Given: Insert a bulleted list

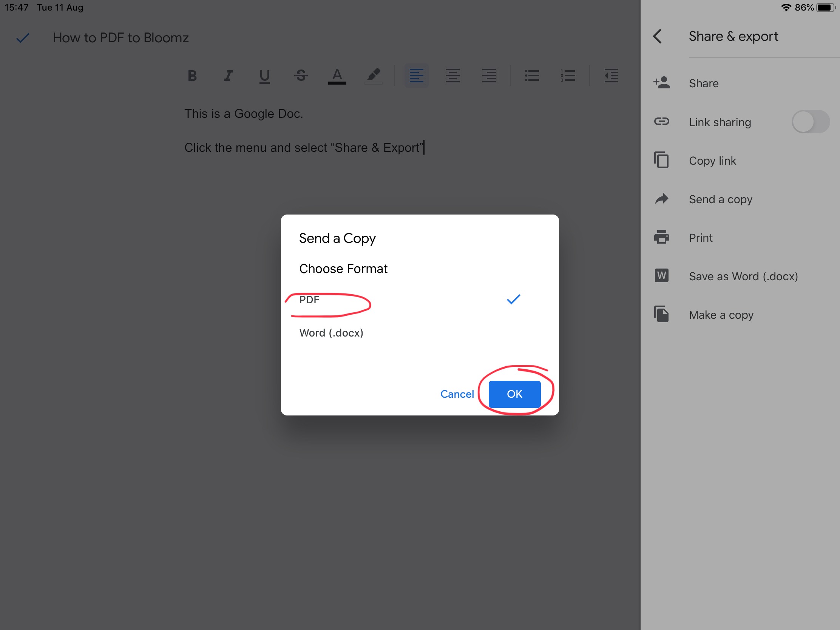Looking at the screenshot, I should tap(532, 76).
